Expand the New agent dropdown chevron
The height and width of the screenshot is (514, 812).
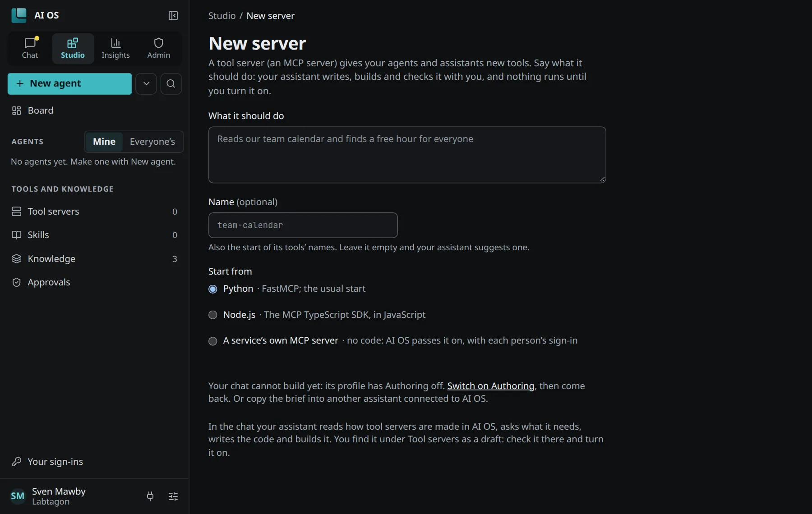(146, 84)
